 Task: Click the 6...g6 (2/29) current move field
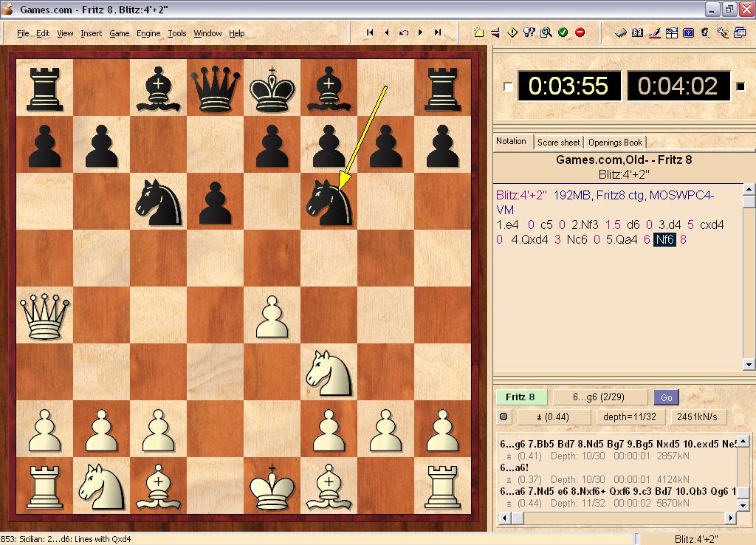click(x=599, y=397)
